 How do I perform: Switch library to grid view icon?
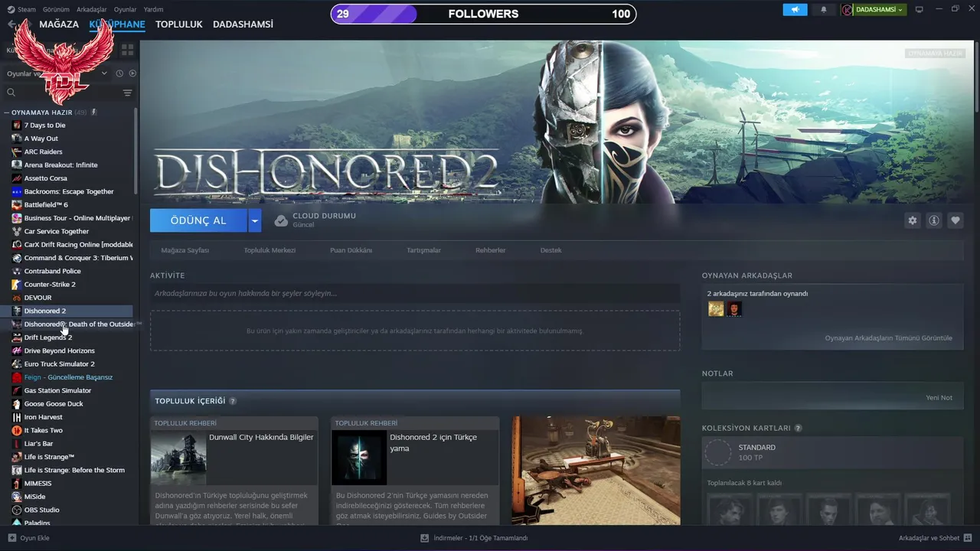[127, 50]
